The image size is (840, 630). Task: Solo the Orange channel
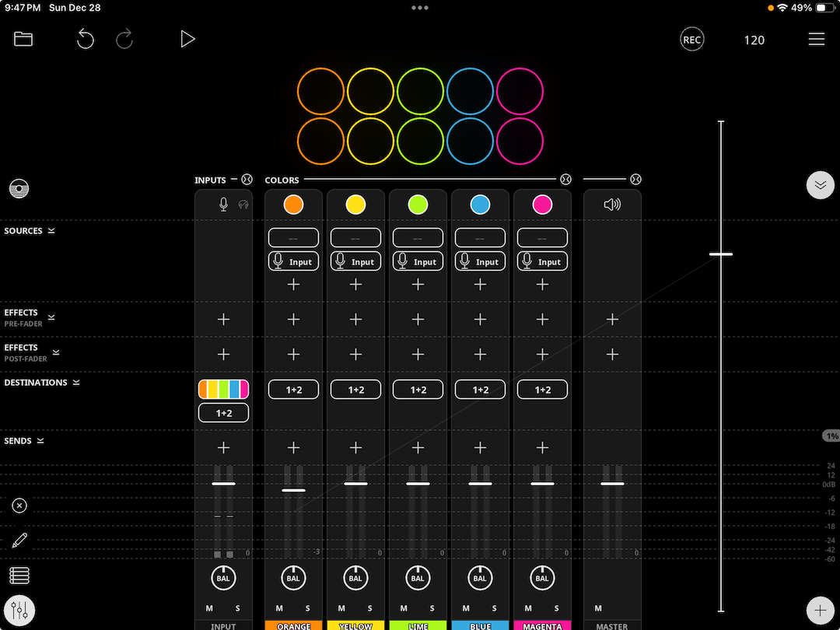point(307,608)
